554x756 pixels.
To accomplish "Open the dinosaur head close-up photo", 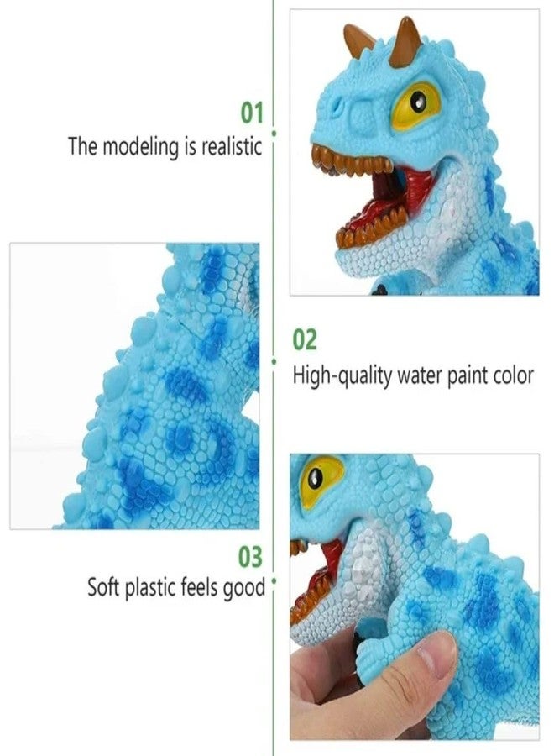I will [415, 152].
